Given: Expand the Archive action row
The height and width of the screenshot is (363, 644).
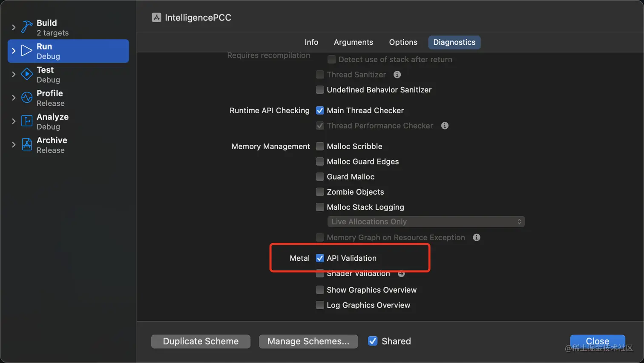Looking at the screenshot, I should [14, 144].
